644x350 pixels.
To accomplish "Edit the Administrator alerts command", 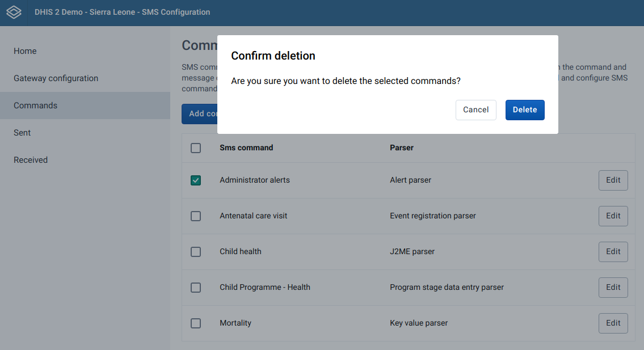I will pyautogui.click(x=613, y=180).
